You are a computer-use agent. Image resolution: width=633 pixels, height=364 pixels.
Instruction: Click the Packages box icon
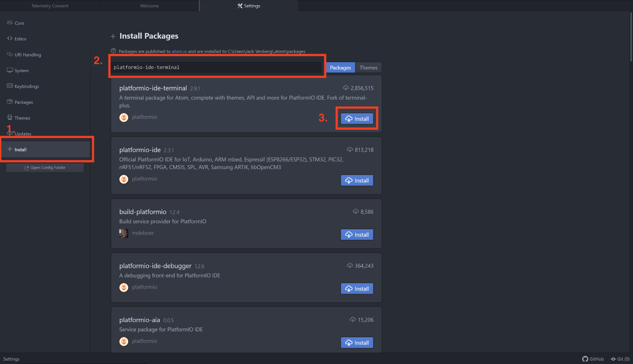(10, 102)
